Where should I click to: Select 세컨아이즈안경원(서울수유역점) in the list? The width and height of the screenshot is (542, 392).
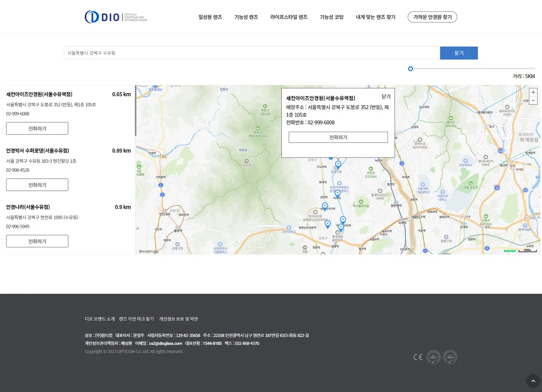[x=39, y=94]
